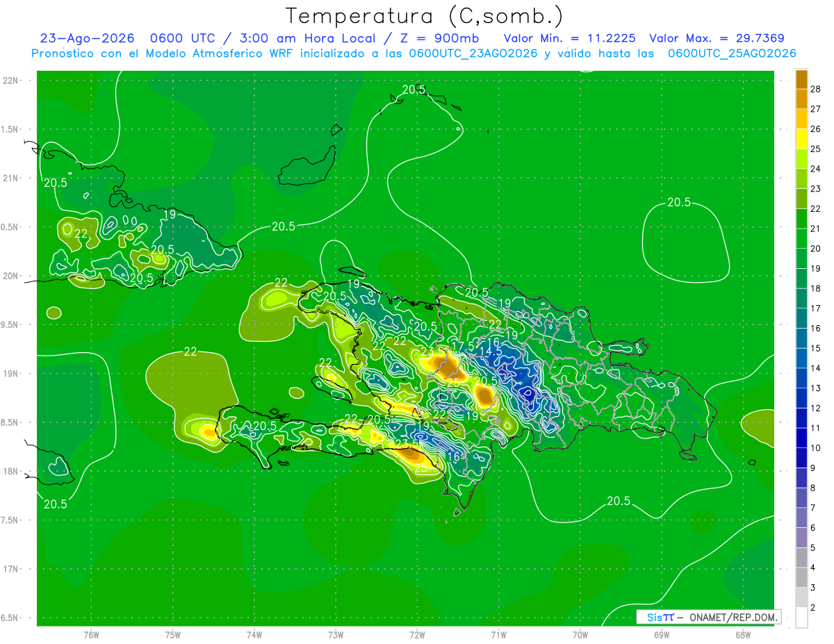Click the "75W" longitude label
834x644 pixels.
(x=172, y=635)
